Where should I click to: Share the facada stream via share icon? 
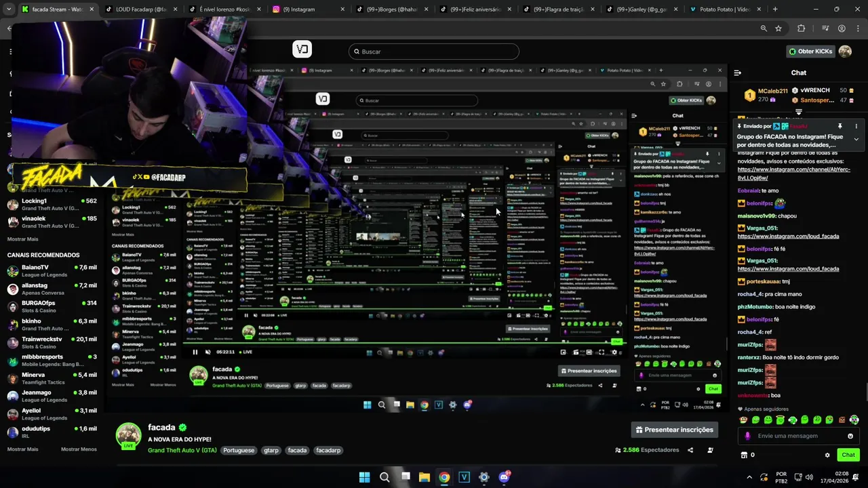click(x=690, y=450)
